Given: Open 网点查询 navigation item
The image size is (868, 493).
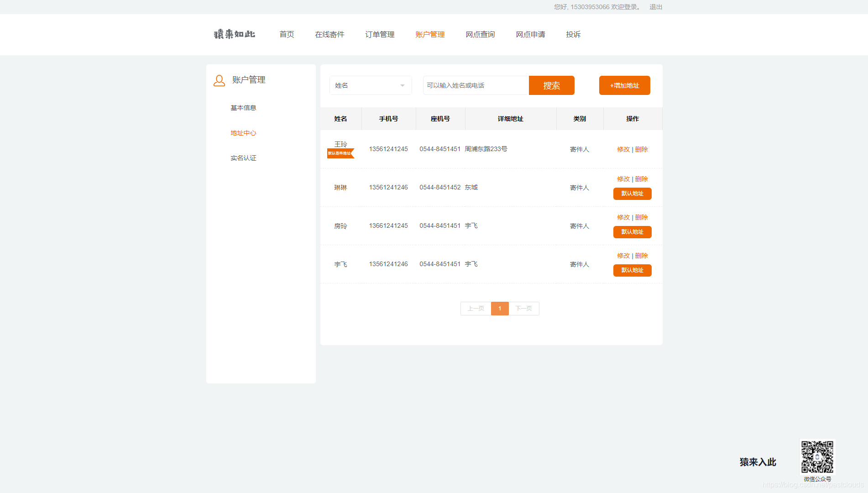Looking at the screenshot, I should pyautogui.click(x=480, y=34).
